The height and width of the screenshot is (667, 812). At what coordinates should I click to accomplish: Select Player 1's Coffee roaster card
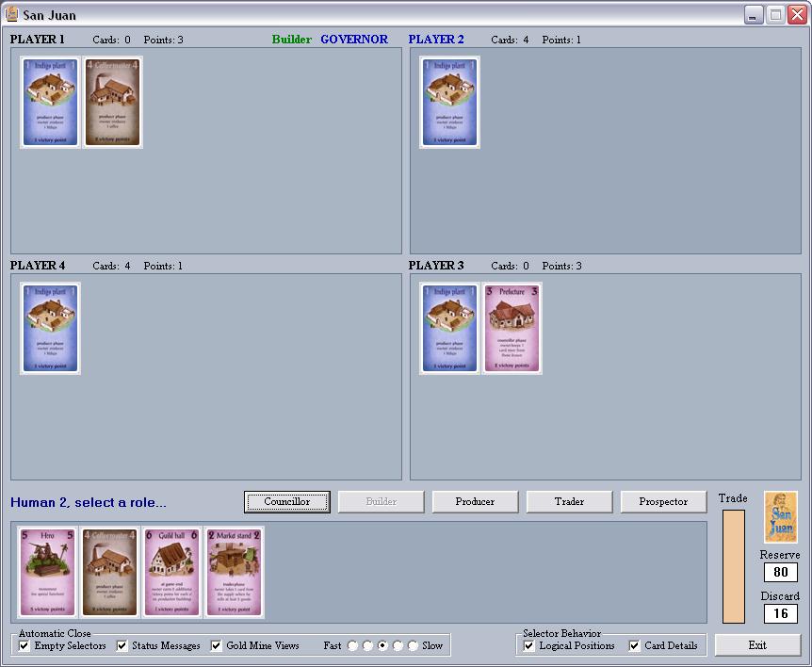coord(112,102)
